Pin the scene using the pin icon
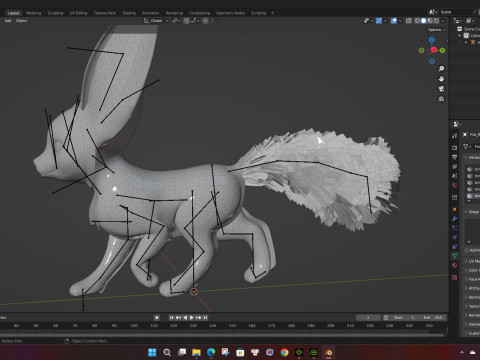The width and height of the screenshot is (480, 360). 475,12
